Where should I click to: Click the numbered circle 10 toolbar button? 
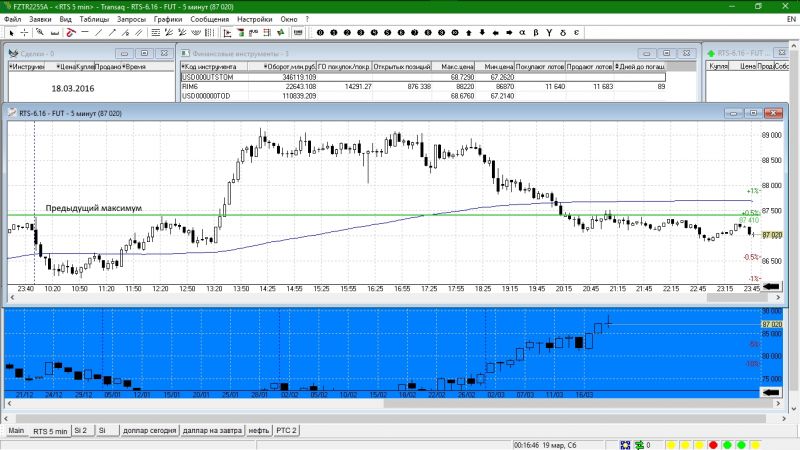(x=455, y=33)
